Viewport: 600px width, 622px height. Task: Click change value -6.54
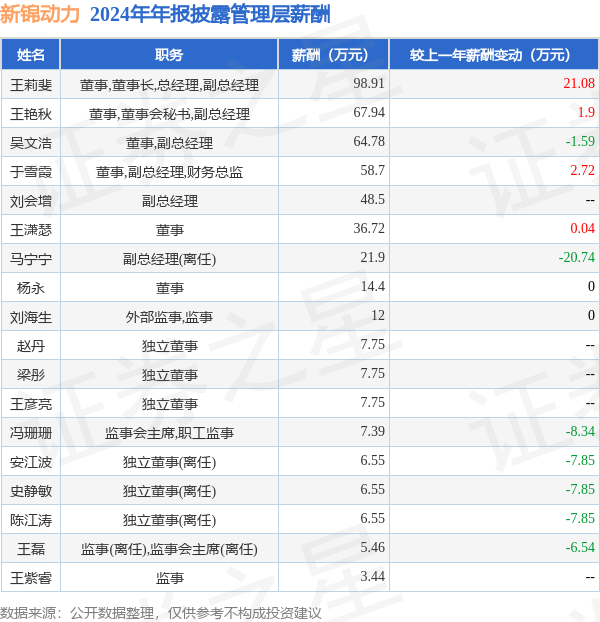coord(580,547)
